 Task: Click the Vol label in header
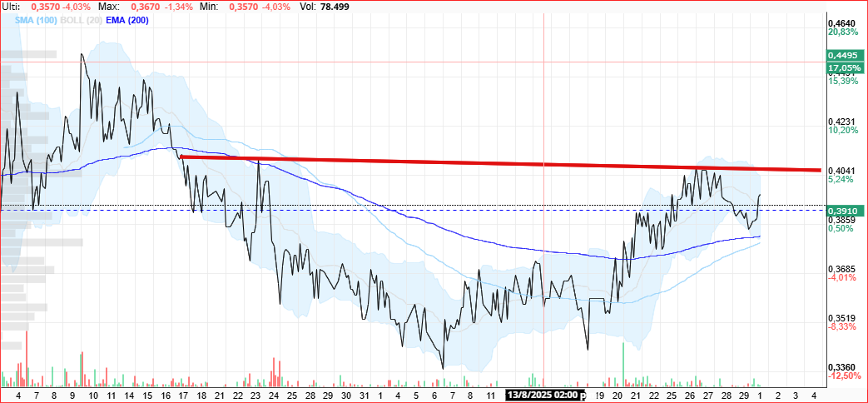click(x=307, y=7)
